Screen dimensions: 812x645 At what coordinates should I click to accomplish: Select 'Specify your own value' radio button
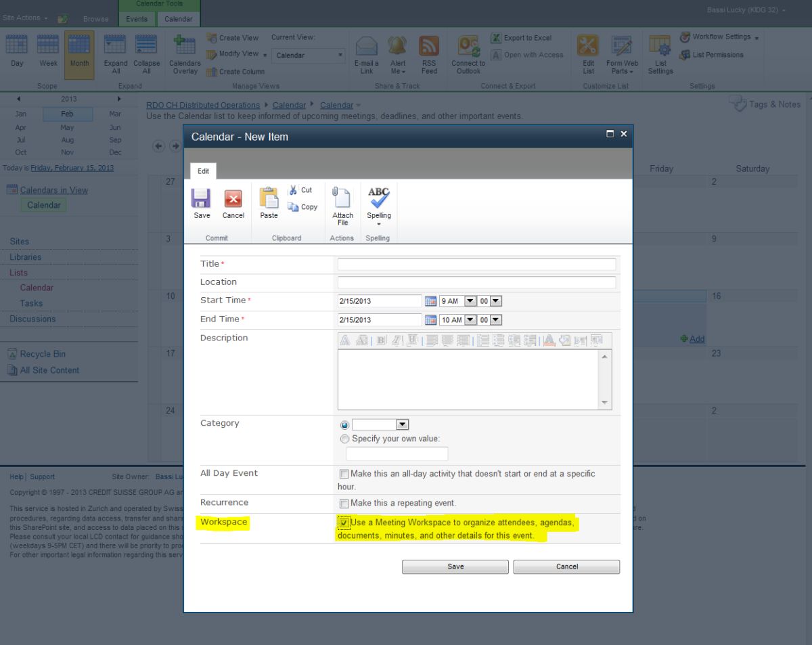pos(345,439)
